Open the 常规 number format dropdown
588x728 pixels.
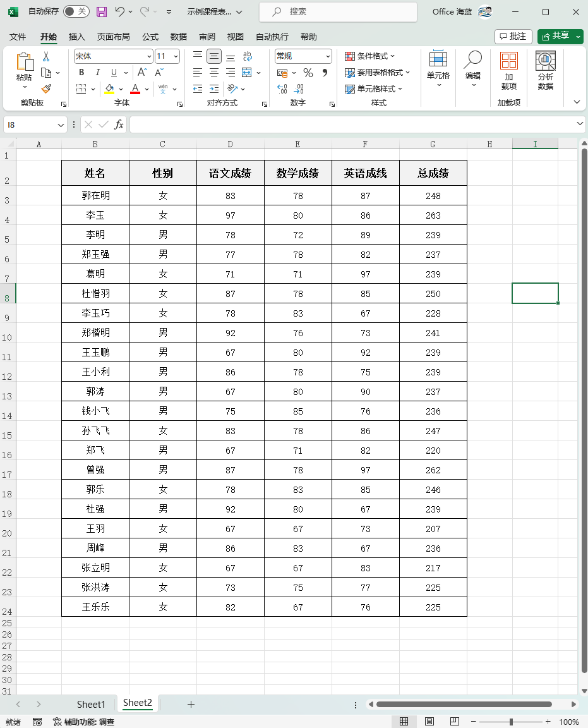328,56
